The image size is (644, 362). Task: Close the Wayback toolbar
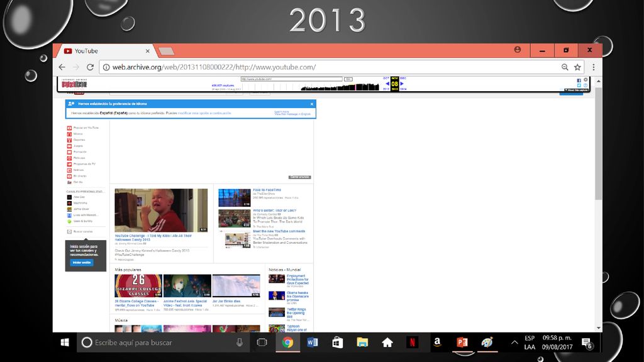[586, 80]
